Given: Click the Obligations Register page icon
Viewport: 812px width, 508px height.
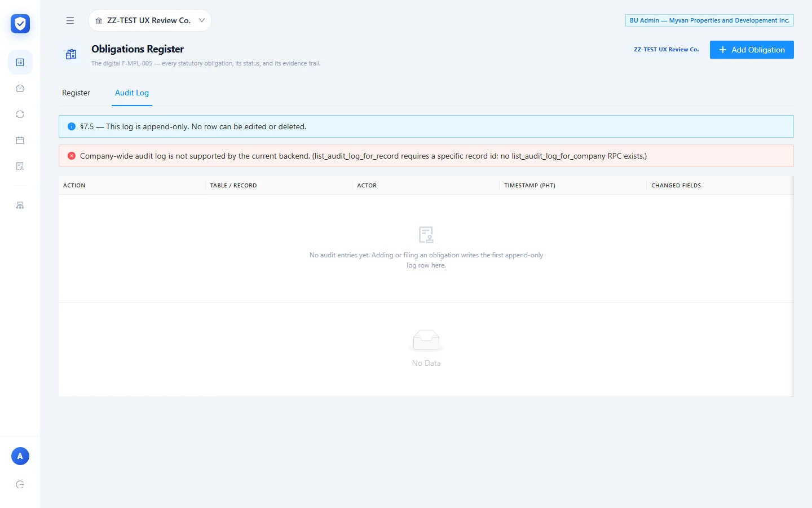Looking at the screenshot, I should 71,54.
